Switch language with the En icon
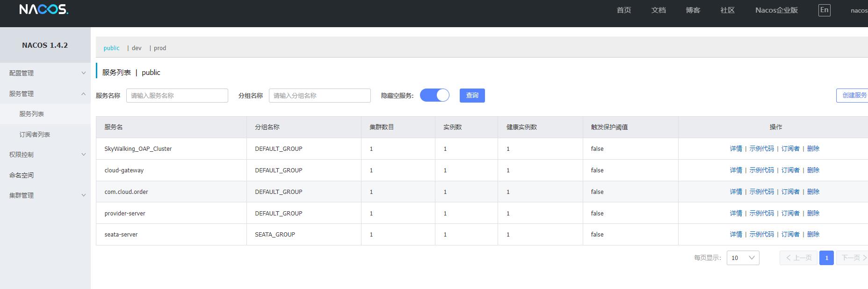This screenshot has width=868, height=289. click(x=824, y=10)
